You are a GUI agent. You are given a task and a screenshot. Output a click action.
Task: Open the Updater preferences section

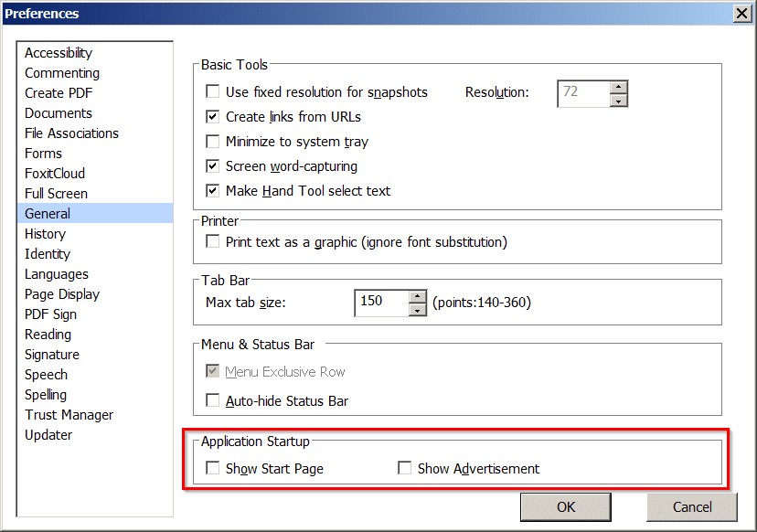(48, 435)
